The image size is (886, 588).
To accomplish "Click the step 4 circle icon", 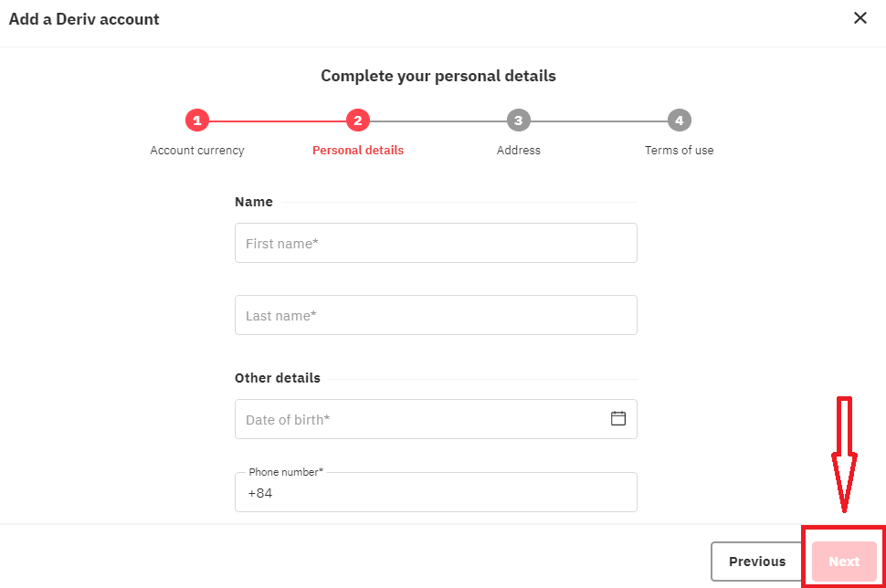I will tap(680, 120).
